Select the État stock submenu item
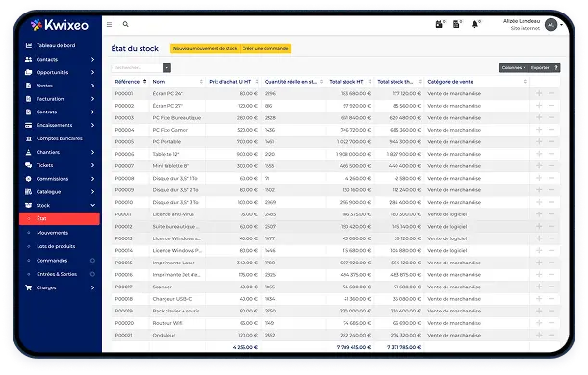 pos(60,219)
